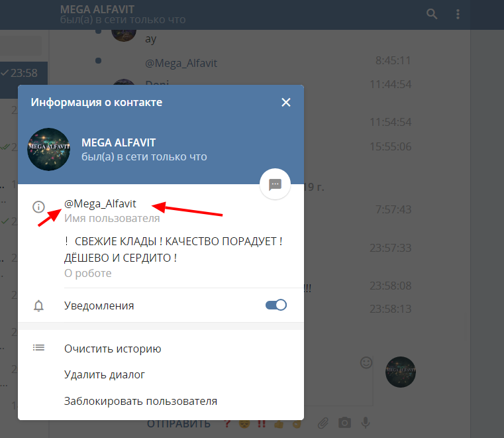Click the 7:57:43 message timestamp
Viewport: 504px width, 438px height.
pos(393,209)
